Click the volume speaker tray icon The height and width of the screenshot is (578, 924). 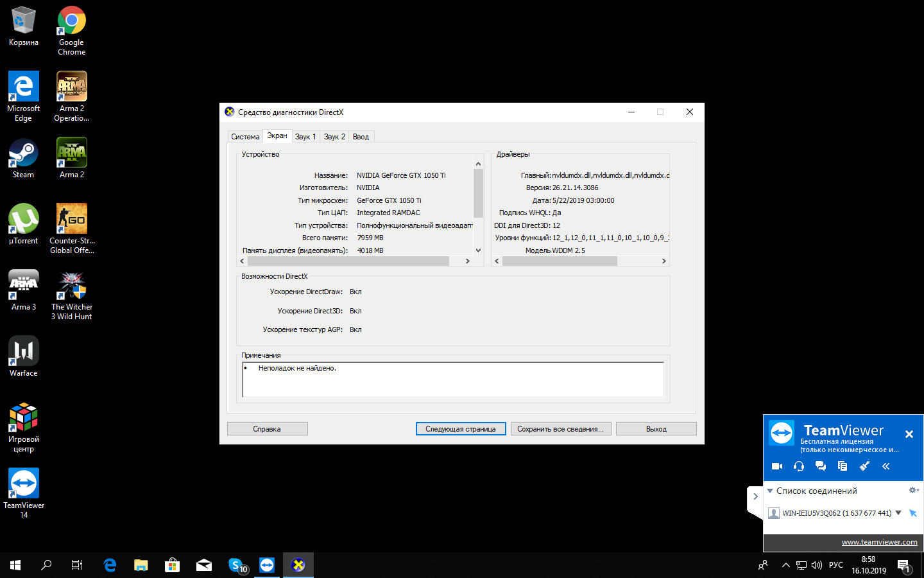817,565
